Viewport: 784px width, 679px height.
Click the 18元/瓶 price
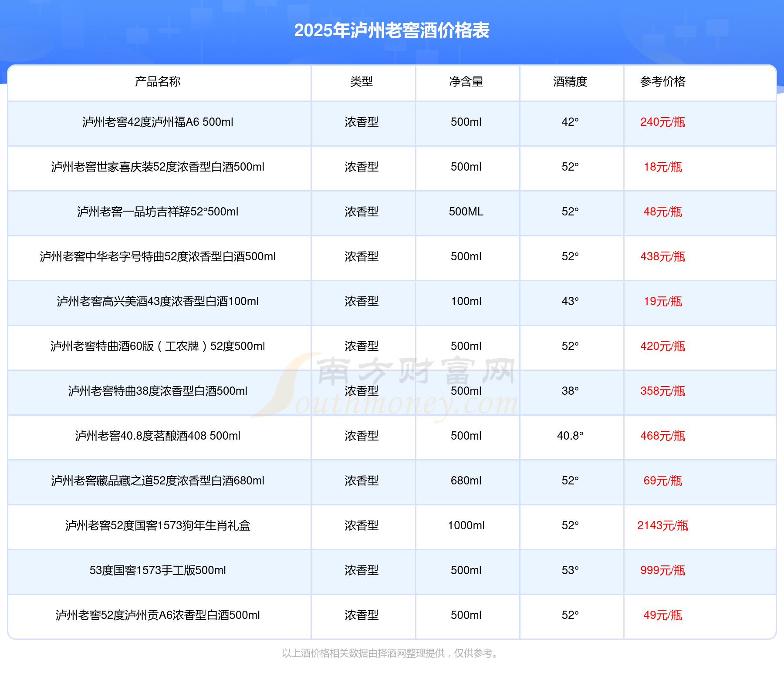(x=663, y=167)
